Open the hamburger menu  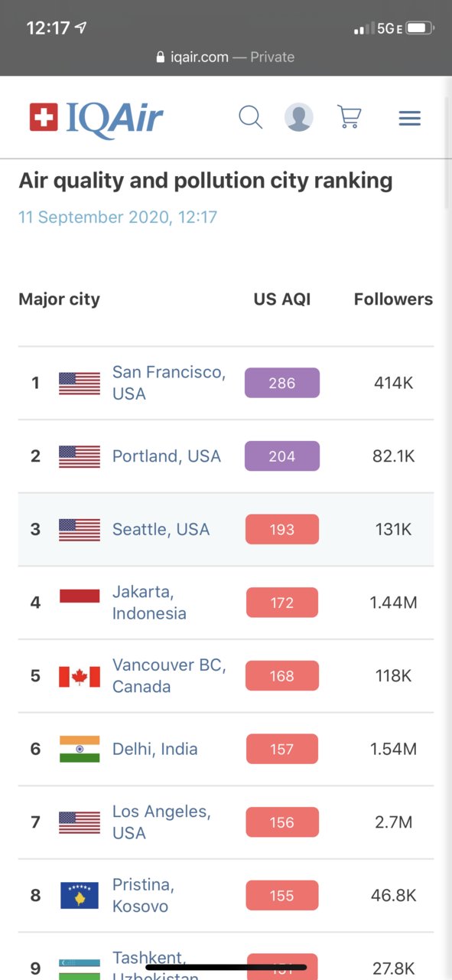click(x=410, y=118)
